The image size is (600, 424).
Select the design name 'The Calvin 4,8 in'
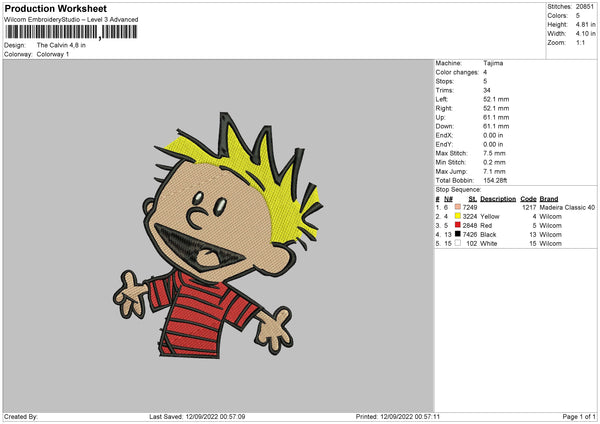click(x=61, y=45)
